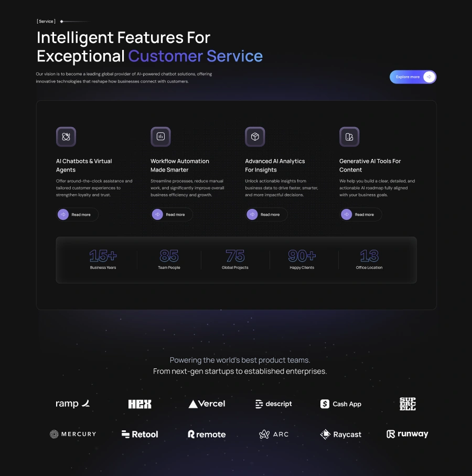Click Read more under Advanced AI Analytics

(x=266, y=215)
